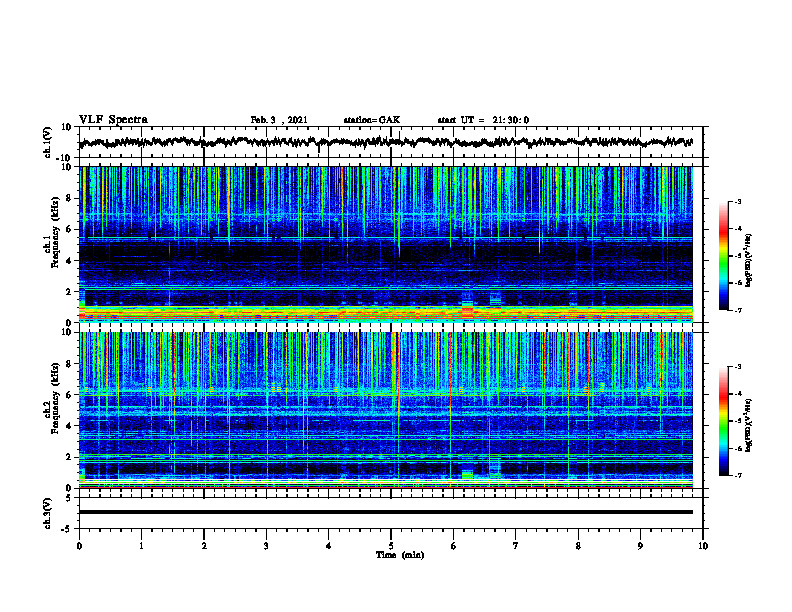
Task: Click the ch.1 log(PSD) colorbar label
Action: [748, 261]
